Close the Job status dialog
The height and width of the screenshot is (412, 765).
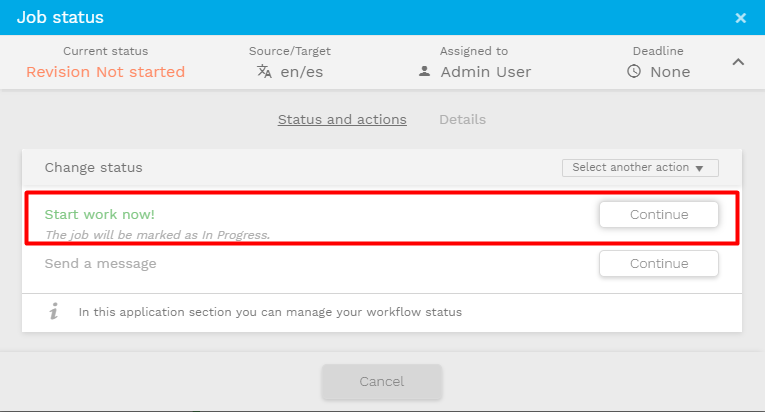[740, 18]
